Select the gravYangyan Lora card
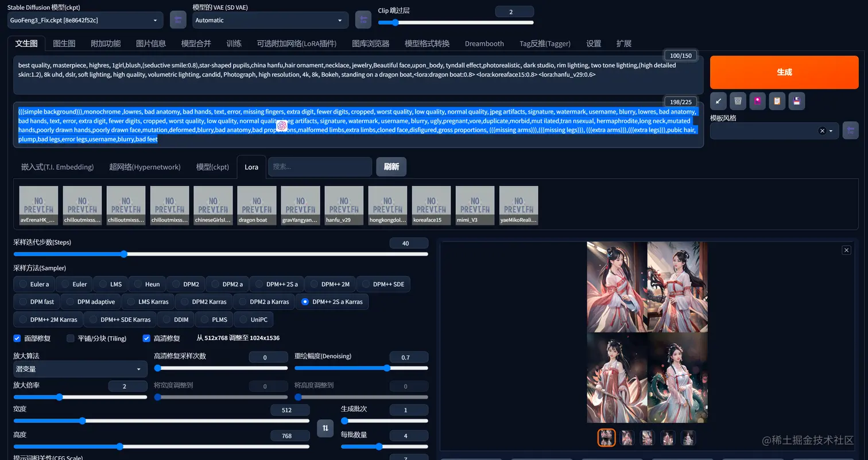The width and height of the screenshot is (868, 460). 300,205
